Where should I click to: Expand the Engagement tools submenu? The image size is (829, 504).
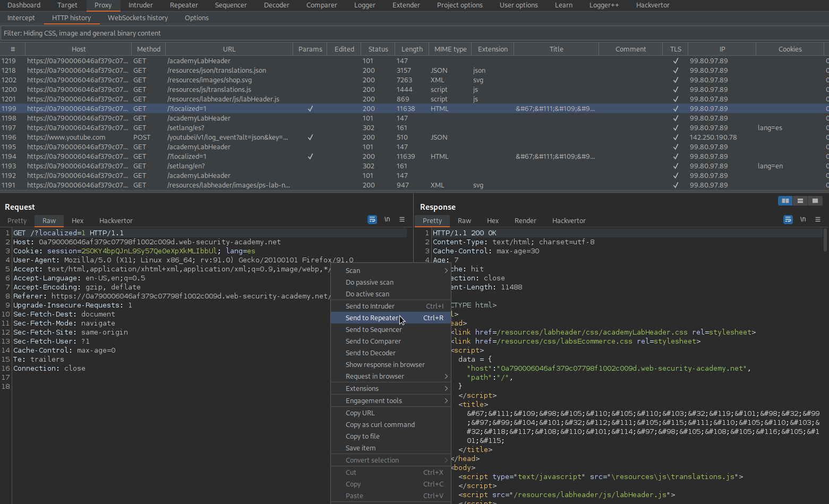coord(391,401)
